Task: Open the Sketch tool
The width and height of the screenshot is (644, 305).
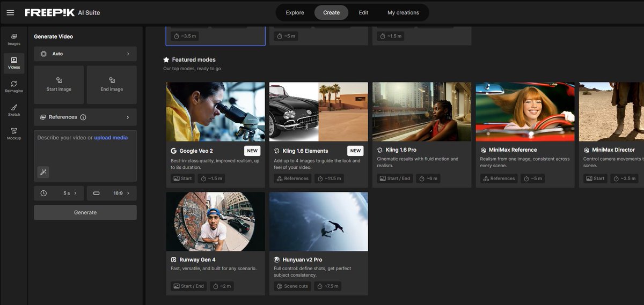Action: [14, 110]
